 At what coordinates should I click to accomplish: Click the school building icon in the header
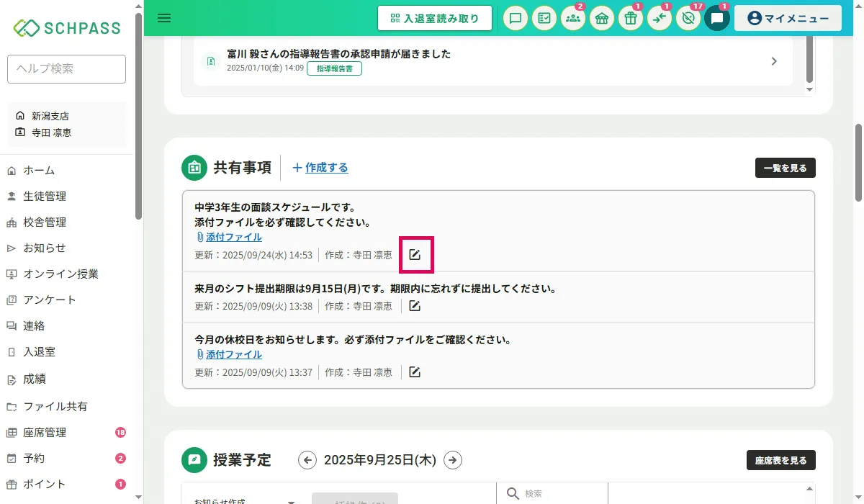602,19
